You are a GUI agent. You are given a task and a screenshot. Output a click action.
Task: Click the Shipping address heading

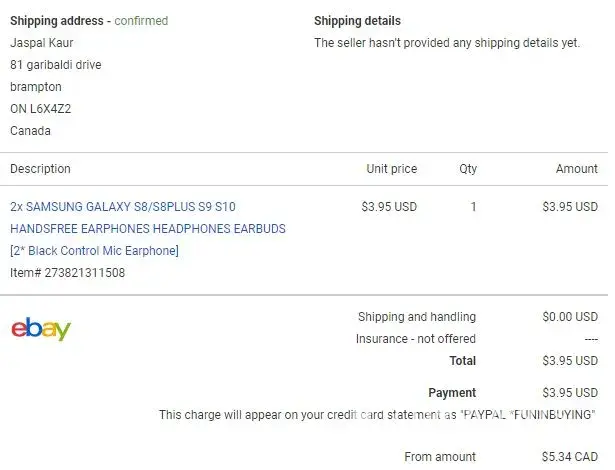(57, 21)
